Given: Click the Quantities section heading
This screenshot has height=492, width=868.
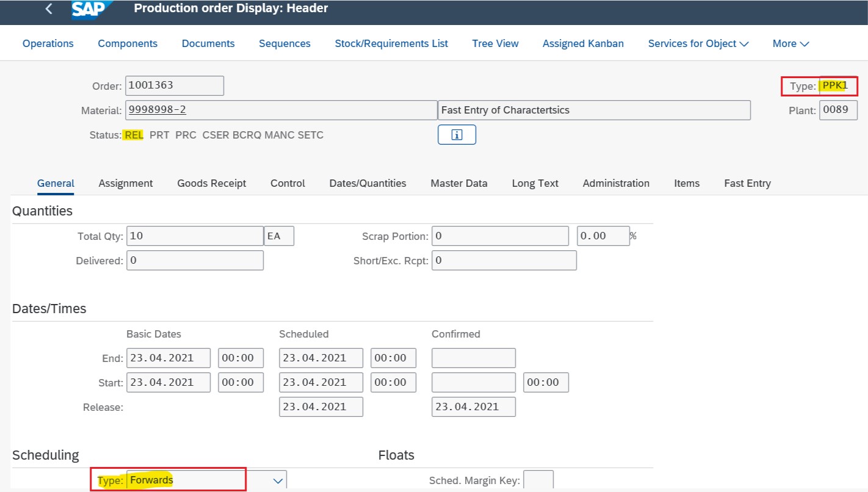Looking at the screenshot, I should tap(42, 211).
